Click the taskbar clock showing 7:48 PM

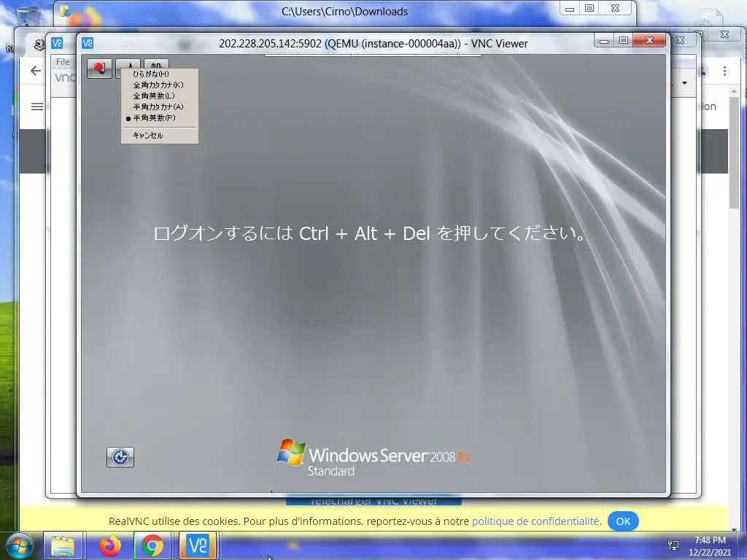click(710, 546)
